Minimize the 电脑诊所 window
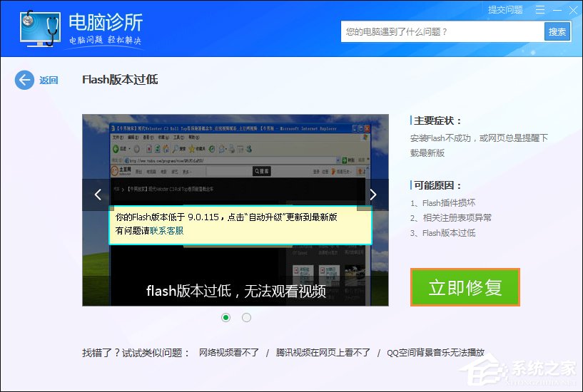This screenshot has width=583, height=392. [557, 10]
